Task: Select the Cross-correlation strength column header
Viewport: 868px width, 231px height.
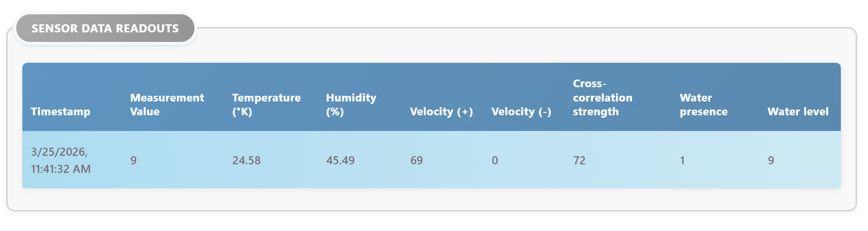Action: tap(602, 98)
